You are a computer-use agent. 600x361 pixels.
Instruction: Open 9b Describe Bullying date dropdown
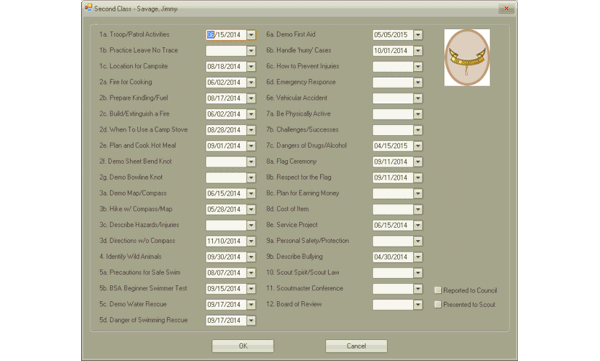click(x=418, y=257)
